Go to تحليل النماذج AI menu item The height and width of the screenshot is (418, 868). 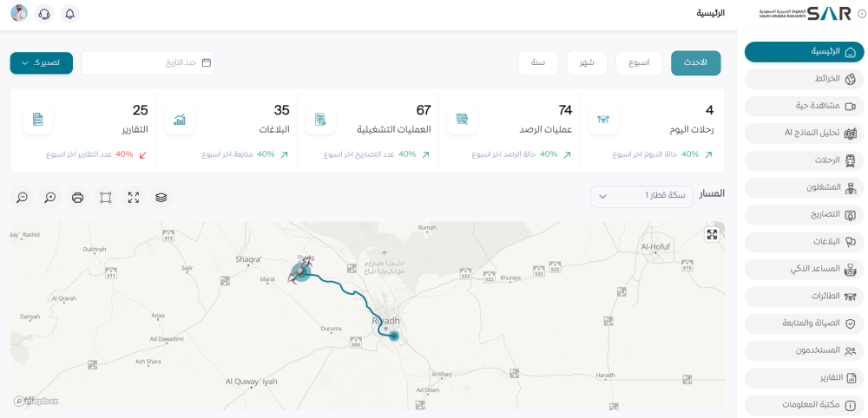point(803,133)
